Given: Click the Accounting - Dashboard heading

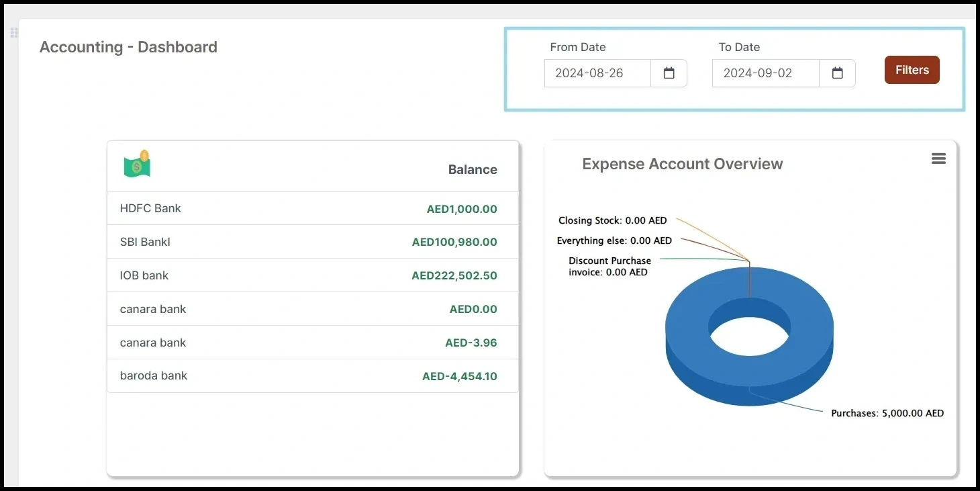Looking at the screenshot, I should pos(128,47).
